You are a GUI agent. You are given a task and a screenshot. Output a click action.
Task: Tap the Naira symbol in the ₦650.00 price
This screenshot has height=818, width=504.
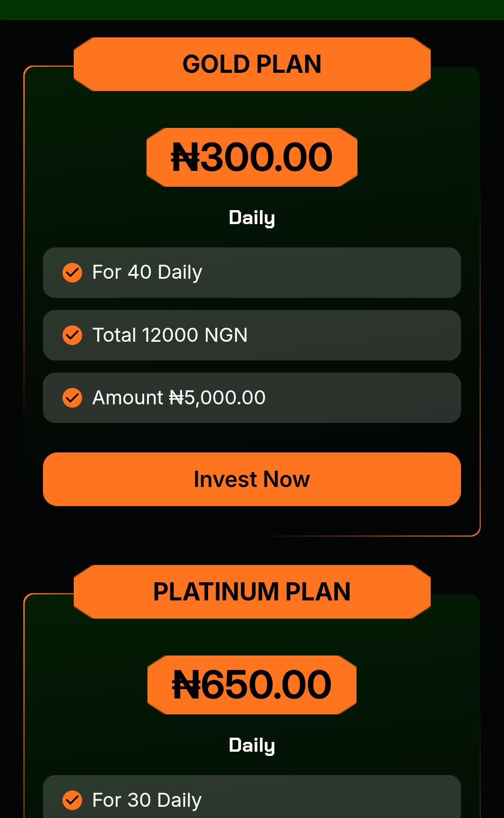(187, 685)
